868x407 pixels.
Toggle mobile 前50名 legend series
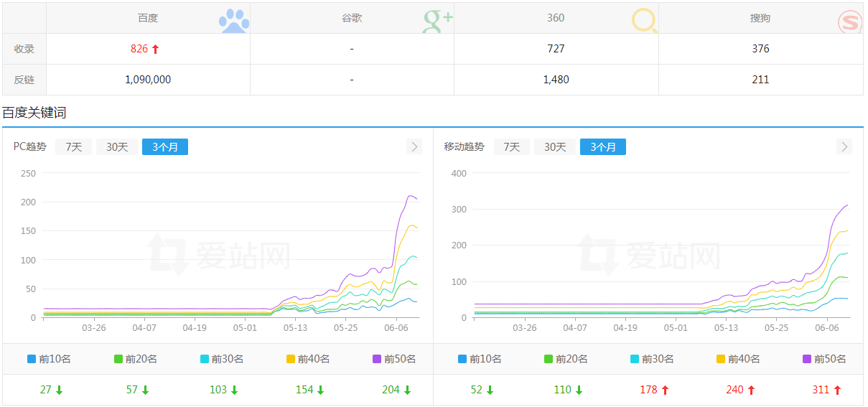825,359
